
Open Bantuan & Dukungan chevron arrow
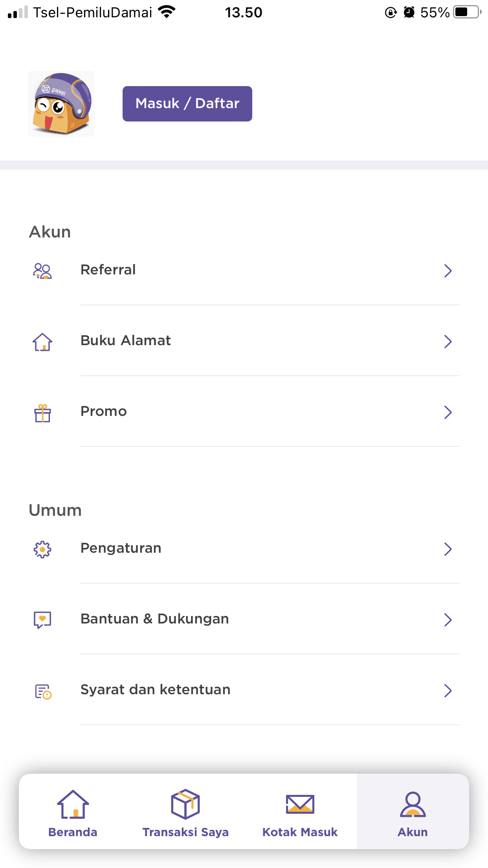coord(448,620)
